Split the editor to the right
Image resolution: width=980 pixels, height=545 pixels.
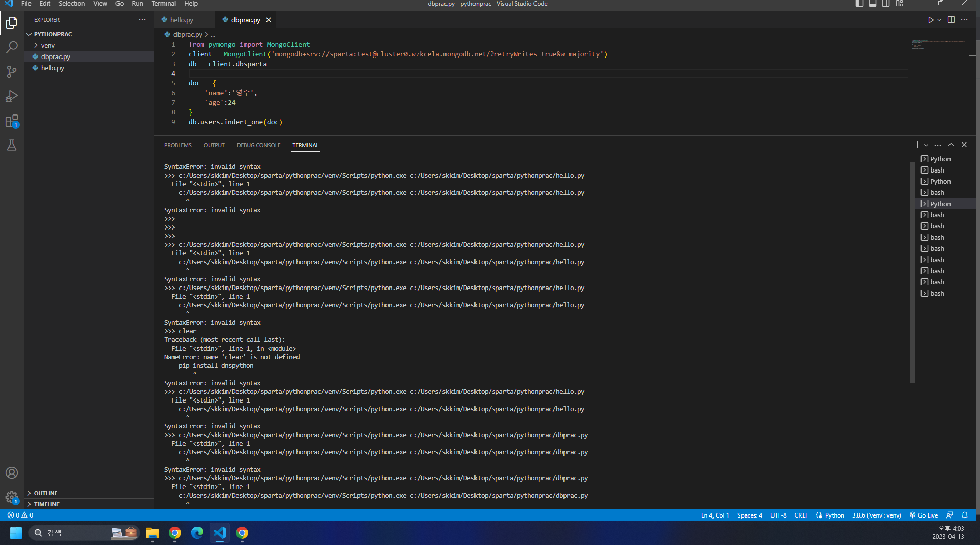pyautogui.click(x=951, y=20)
